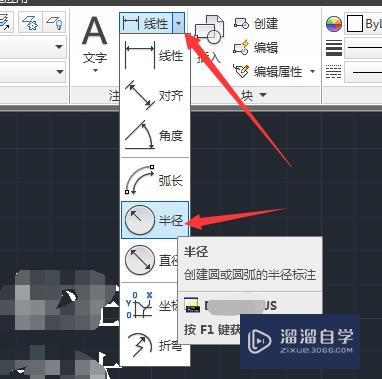Viewport: 382px width, 379px height.
Task: Open the color wheel object color icon
Action: [333, 24]
